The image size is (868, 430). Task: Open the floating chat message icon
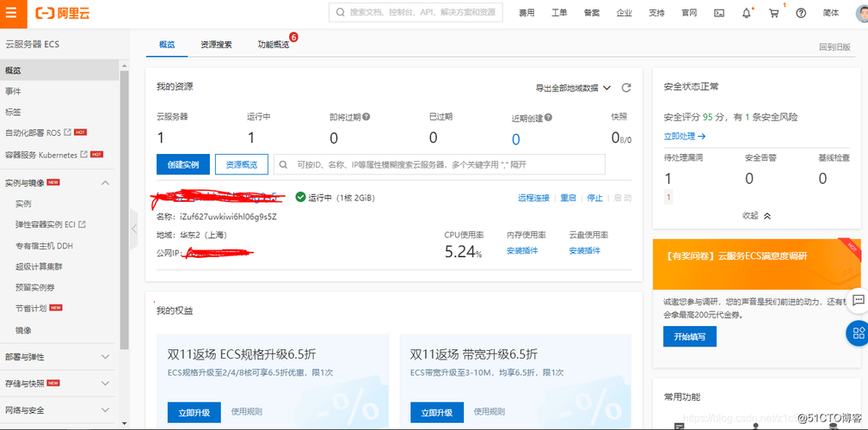858,300
